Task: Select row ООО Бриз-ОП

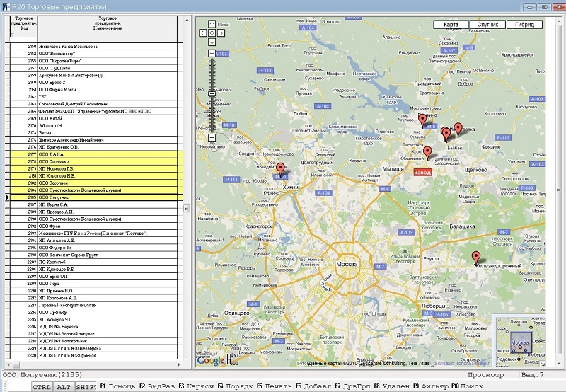Action: [x=94, y=277]
